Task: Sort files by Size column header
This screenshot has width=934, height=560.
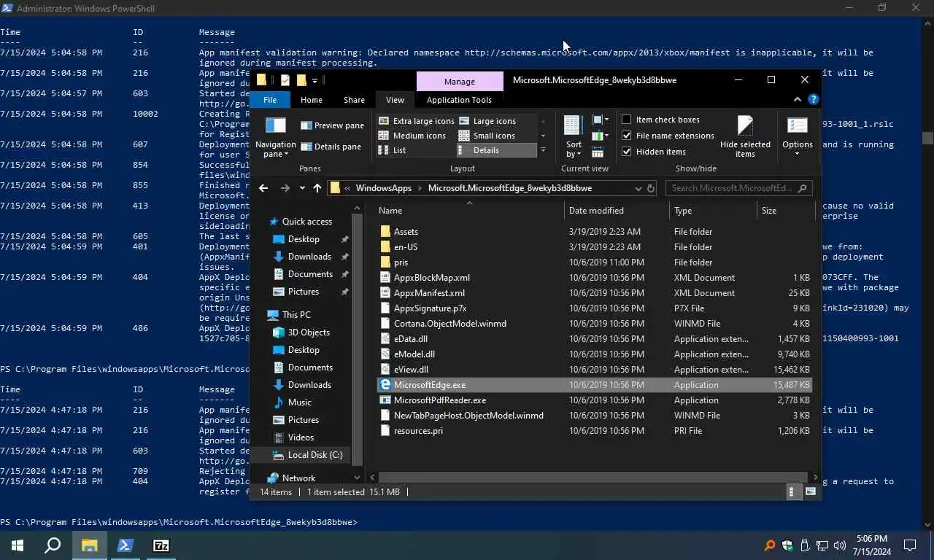Action: click(785, 211)
